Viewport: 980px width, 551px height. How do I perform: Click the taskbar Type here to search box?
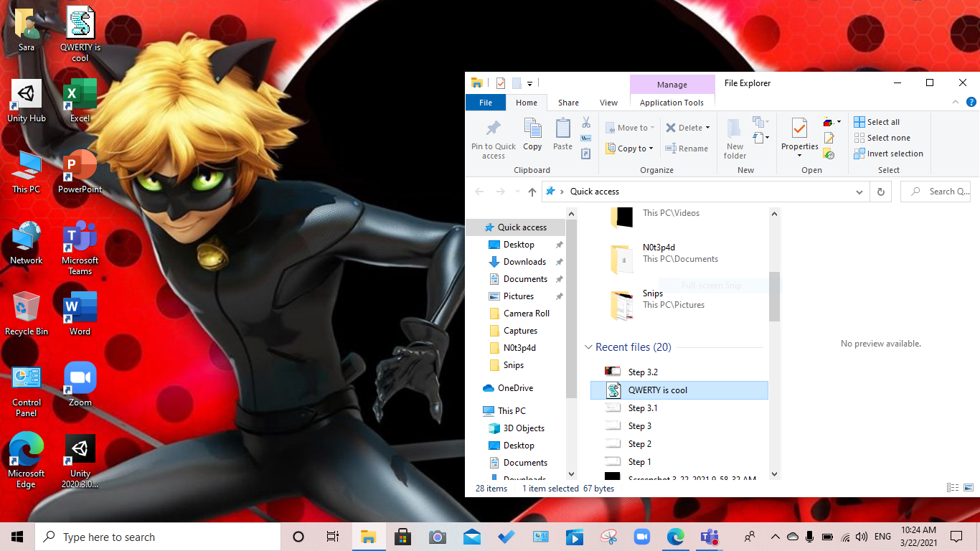coord(158,537)
